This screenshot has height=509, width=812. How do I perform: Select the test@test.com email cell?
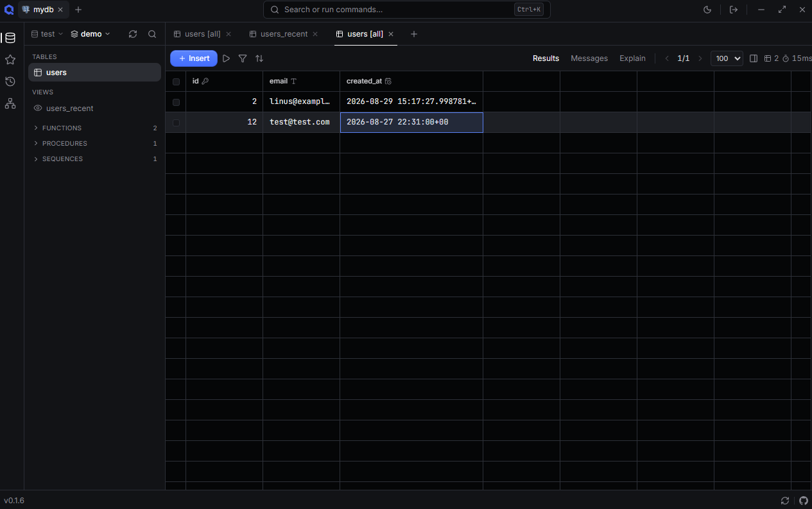[x=301, y=123]
